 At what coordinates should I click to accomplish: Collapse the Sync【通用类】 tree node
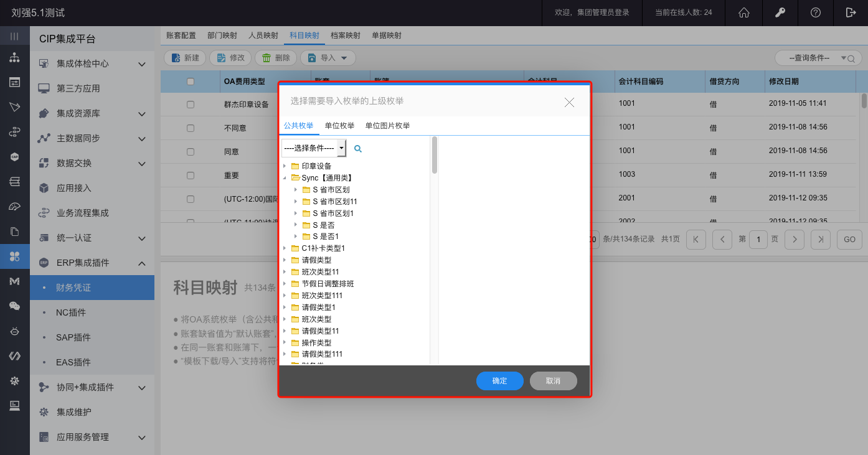pos(285,178)
